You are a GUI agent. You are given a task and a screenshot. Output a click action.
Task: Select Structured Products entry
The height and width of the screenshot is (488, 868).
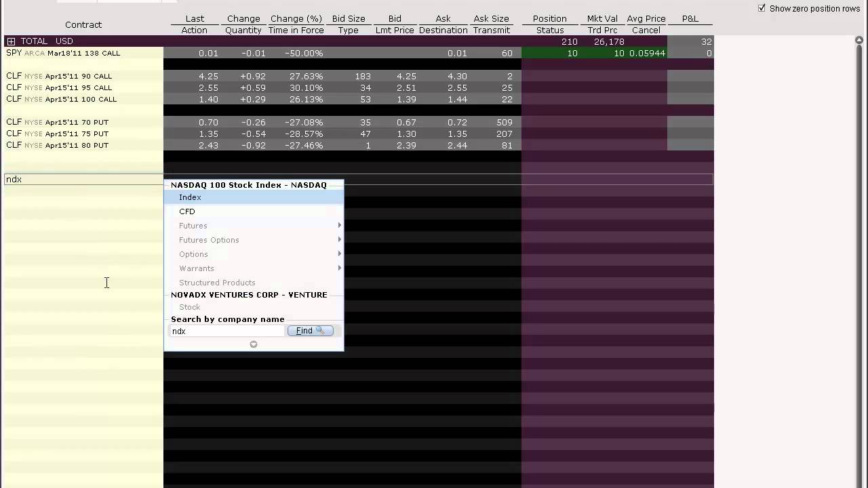[254, 283]
